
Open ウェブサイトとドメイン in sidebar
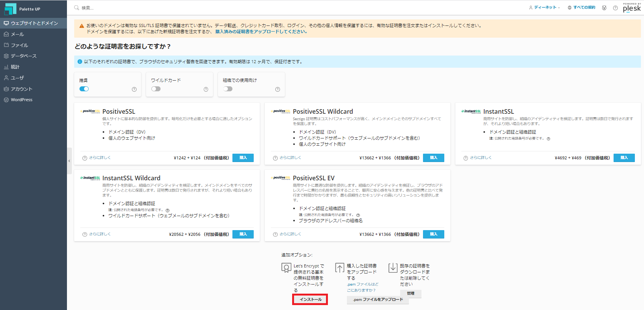click(x=33, y=23)
